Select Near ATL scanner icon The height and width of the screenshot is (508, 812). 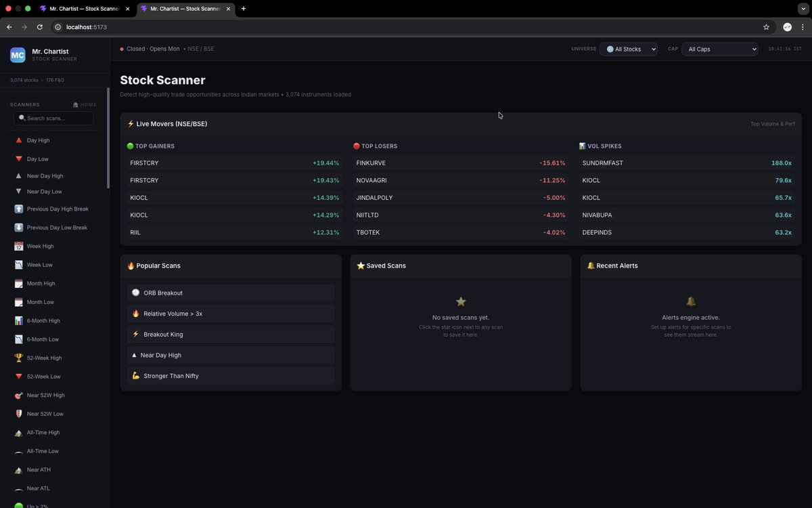tap(19, 488)
